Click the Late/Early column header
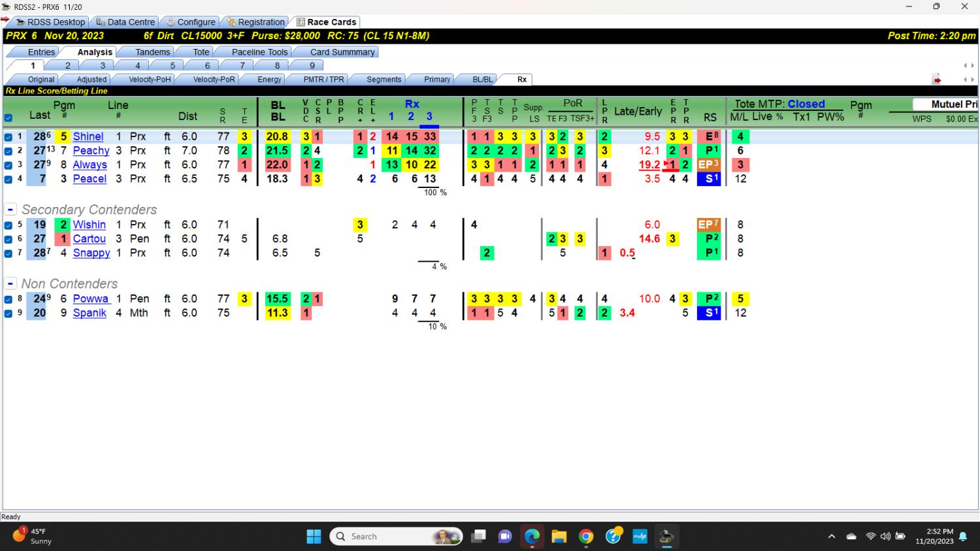 638,112
